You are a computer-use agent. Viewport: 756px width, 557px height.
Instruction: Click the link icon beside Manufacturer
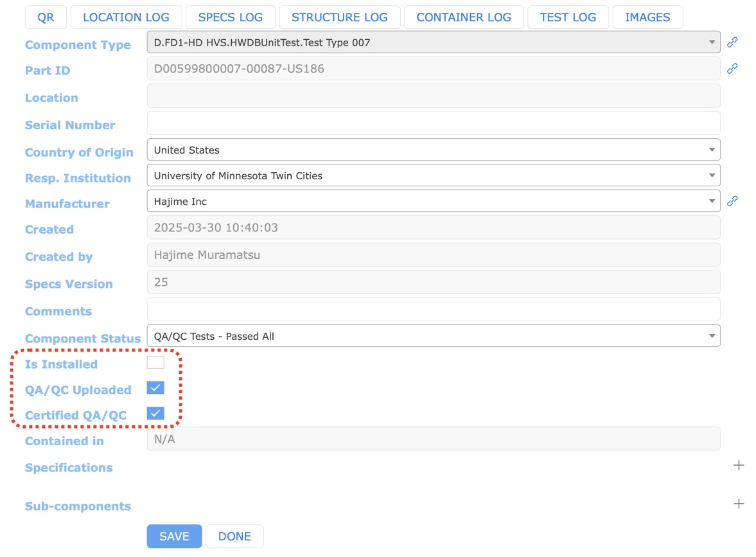coord(732,201)
